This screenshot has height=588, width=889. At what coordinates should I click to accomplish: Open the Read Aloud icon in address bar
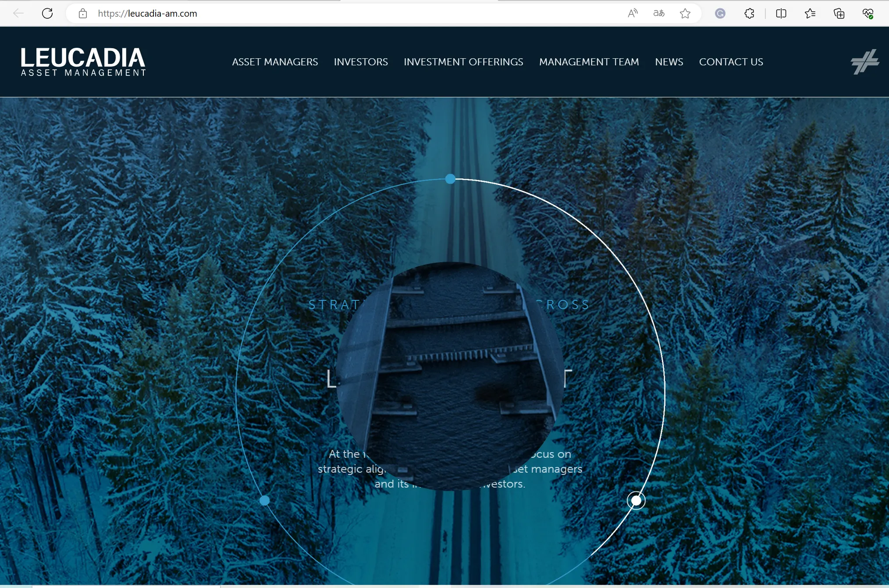pyautogui.click(x=633, y=13)
